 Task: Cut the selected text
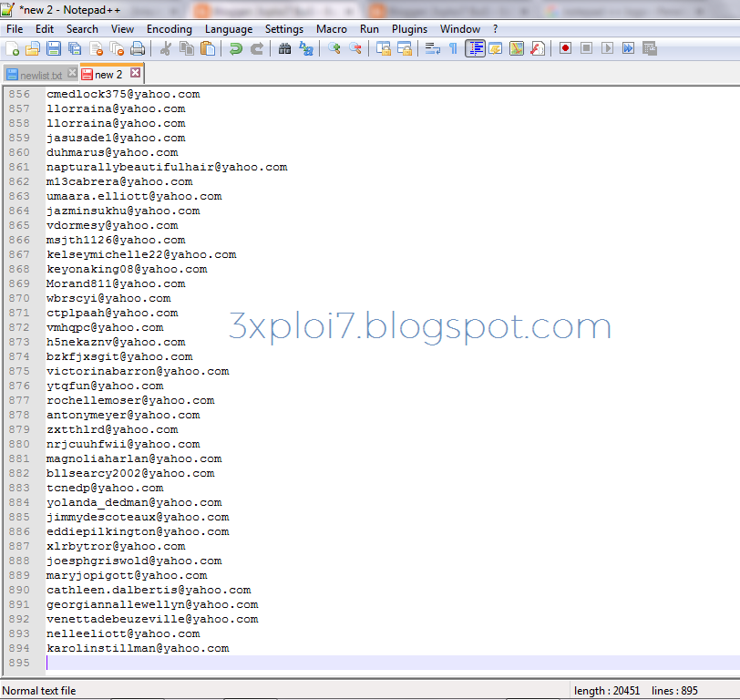(168, 49)
